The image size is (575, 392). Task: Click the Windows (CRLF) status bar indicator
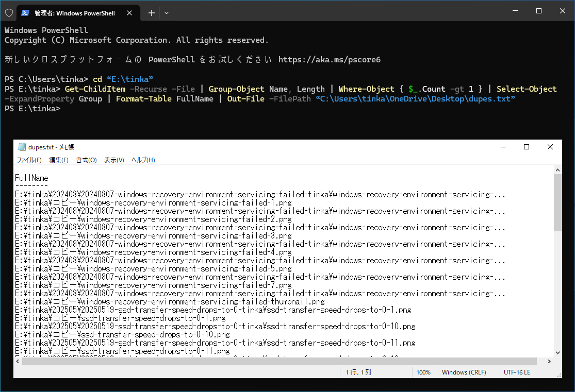point(464,372)
